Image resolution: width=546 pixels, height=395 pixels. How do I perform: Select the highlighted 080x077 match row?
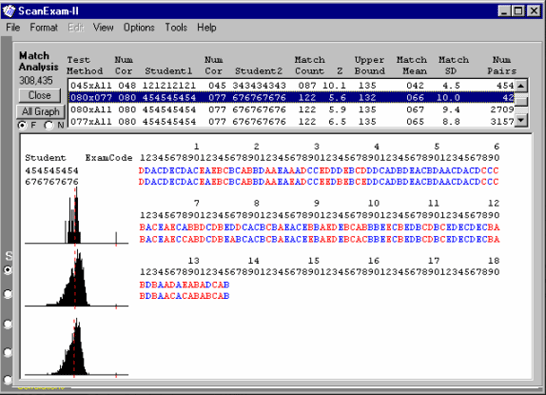[x=291, y=98]
